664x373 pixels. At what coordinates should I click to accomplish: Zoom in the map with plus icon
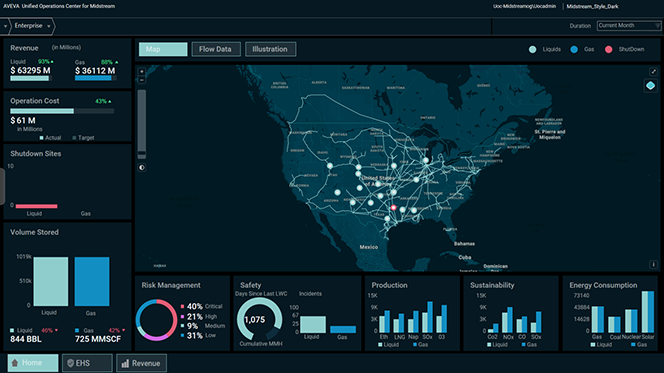pyautogui.click(x=142, y=72)
